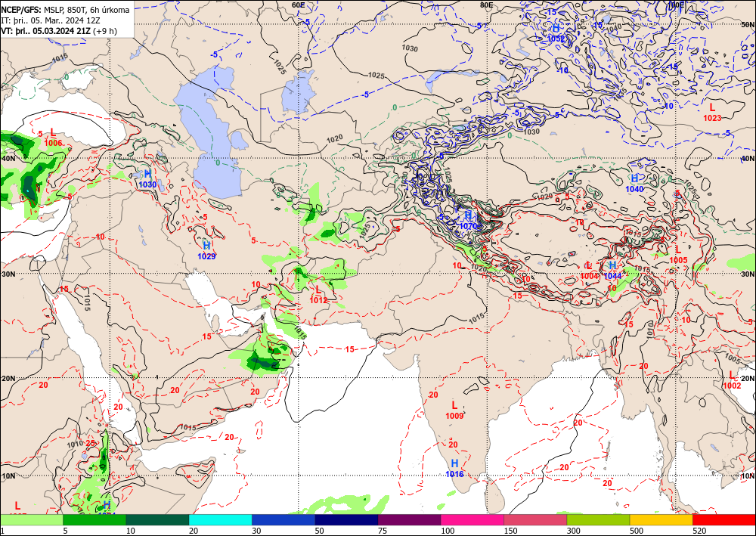Click the L 1006 low-pressure label
The image size is (756, 536).
tap(53, 138)
